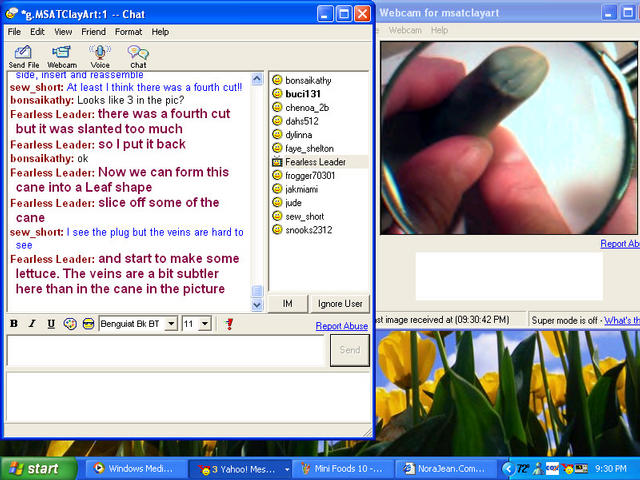Switch to Mini Foods 10 taskbar item

point(344,469)
